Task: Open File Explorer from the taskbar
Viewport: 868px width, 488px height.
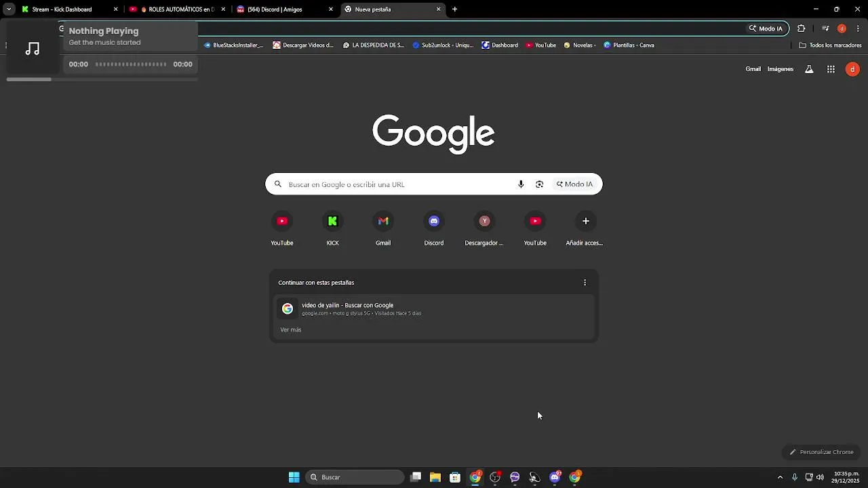Action: (435, 477)
